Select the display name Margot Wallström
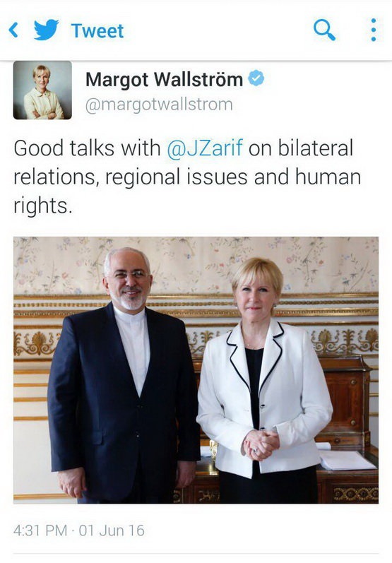This screenshot has width=392, height=563. pyautogui.click(x=164, y=79)
